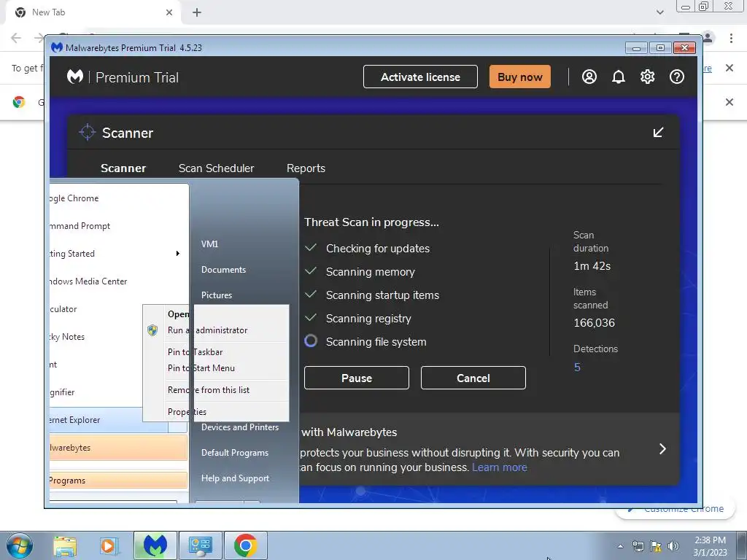Click the Run as administrator shield icon

coord(152,330)
